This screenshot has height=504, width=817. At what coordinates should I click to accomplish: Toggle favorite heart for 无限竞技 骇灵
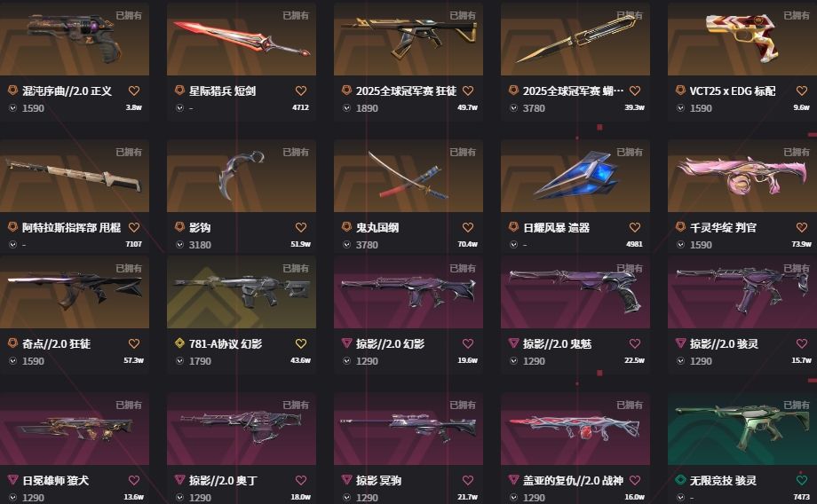801,480
